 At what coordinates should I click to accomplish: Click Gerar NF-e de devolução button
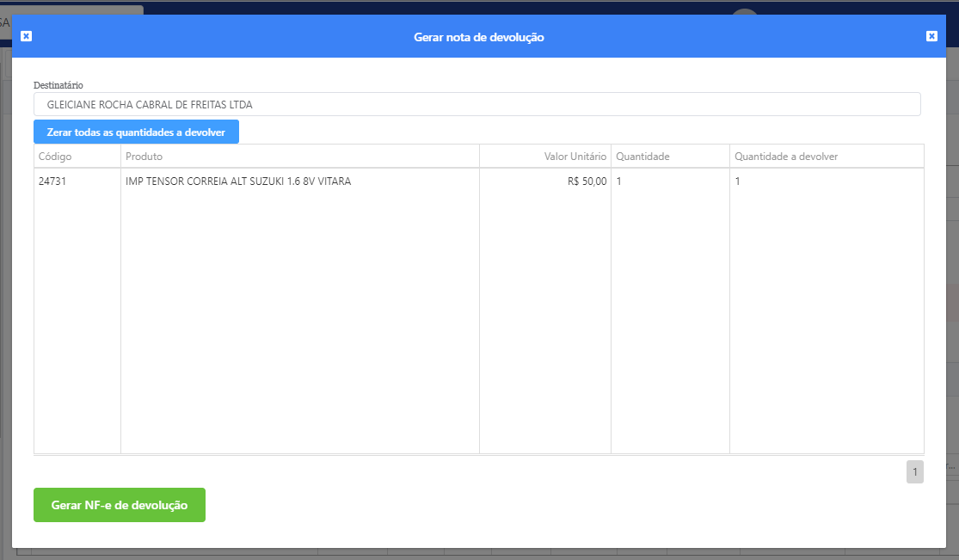(120, 505)
